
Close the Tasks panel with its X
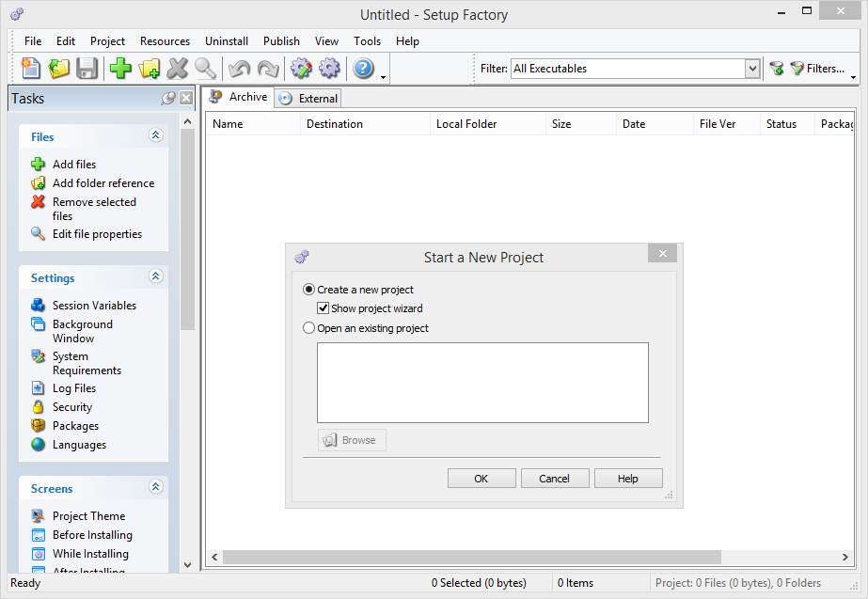tap(186, 98)
